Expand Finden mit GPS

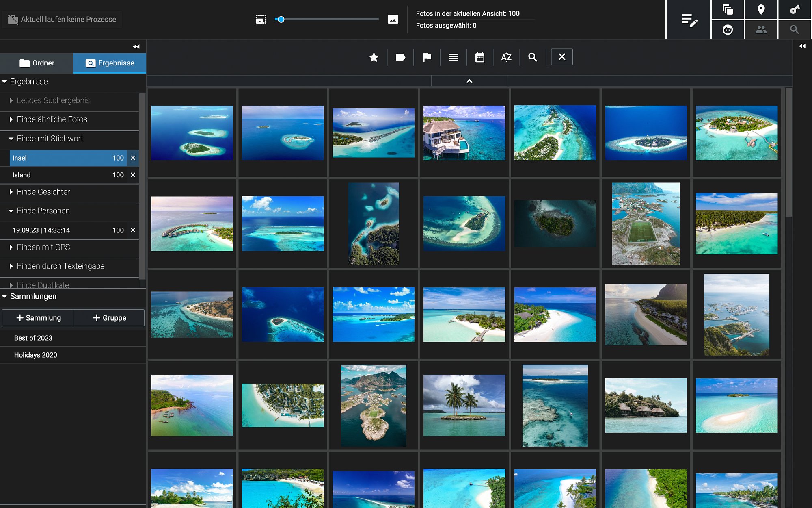(11, 247)
